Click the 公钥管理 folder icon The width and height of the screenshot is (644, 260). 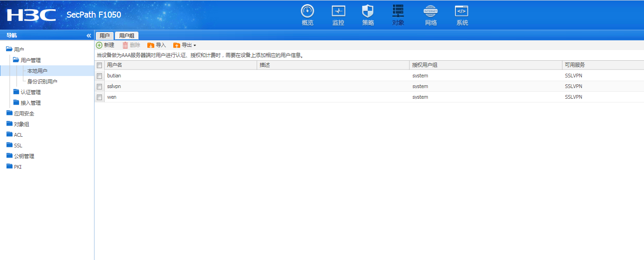pos(9,156)
